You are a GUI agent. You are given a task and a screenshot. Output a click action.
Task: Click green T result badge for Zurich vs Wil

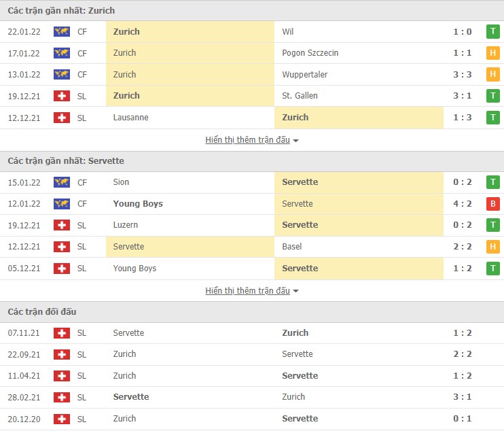click(x=492, y=31)
